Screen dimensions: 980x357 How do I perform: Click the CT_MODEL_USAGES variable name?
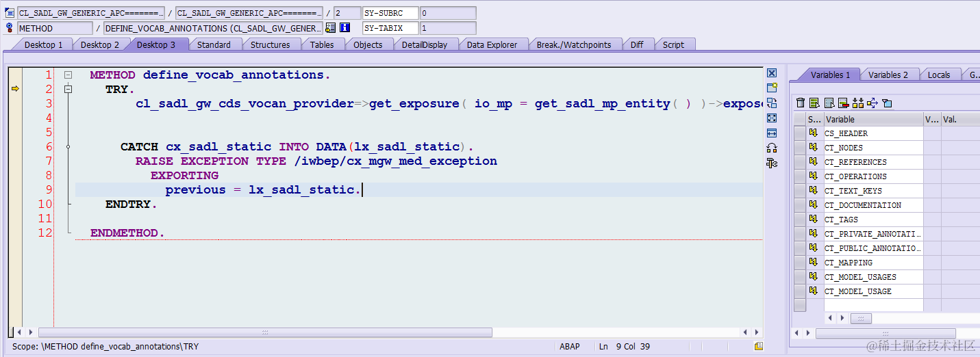tap(860, 277)
